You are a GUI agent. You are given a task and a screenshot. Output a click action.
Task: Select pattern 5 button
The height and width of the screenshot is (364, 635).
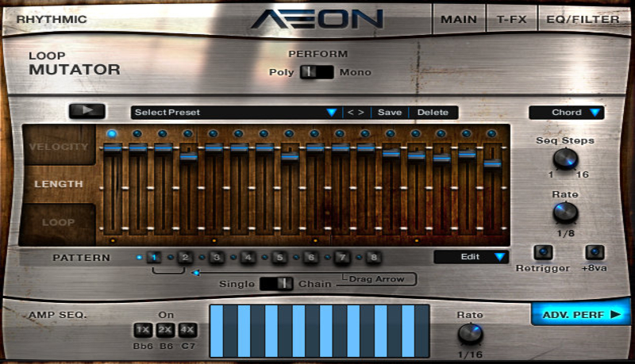coord(279,257)
